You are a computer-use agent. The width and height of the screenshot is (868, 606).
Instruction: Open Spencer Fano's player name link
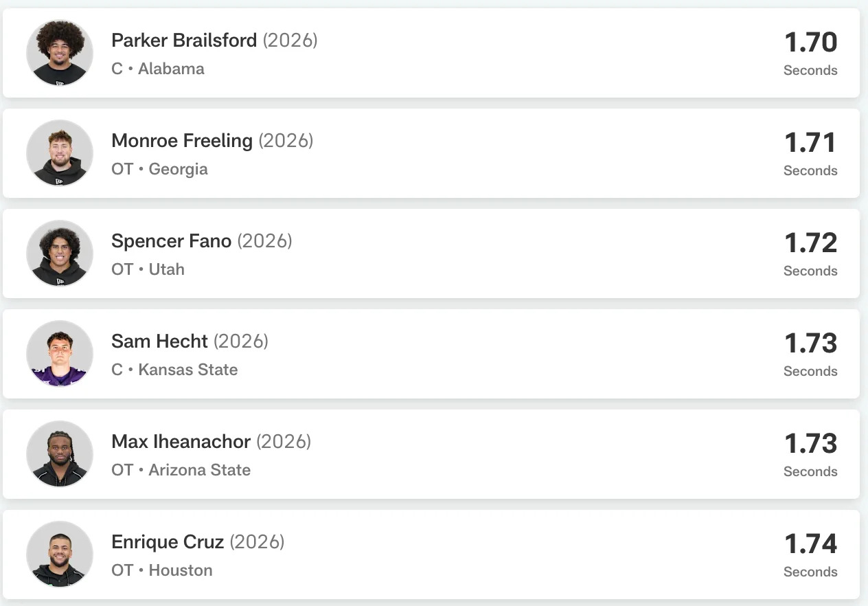point(171,241)
